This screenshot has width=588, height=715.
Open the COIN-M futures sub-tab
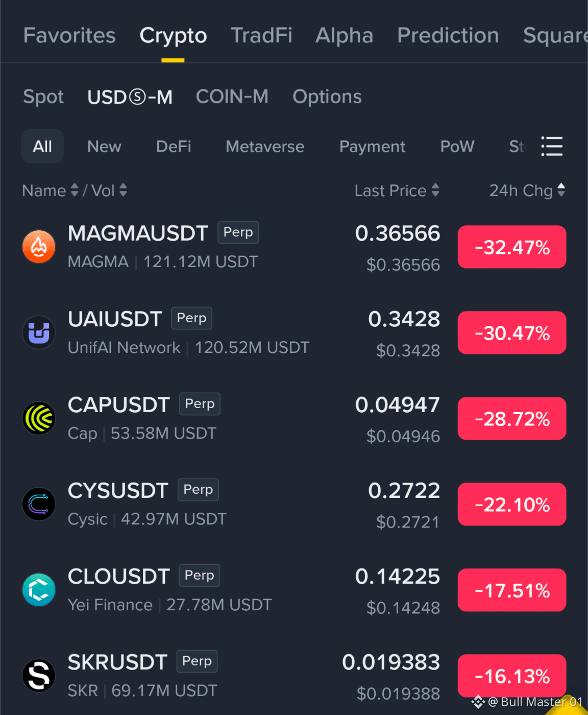click(x=232, y=97)
